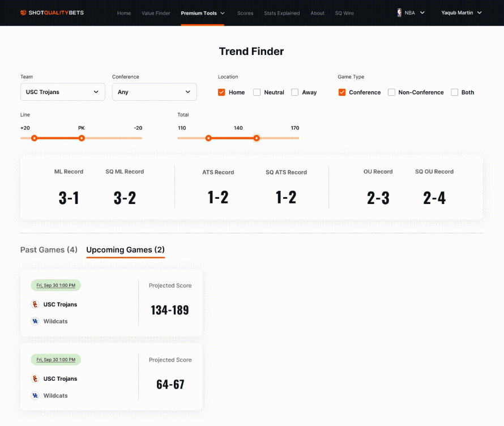Screen dimensions: 504x426
Task: Click the projected score 134-189
Action: 170,310
